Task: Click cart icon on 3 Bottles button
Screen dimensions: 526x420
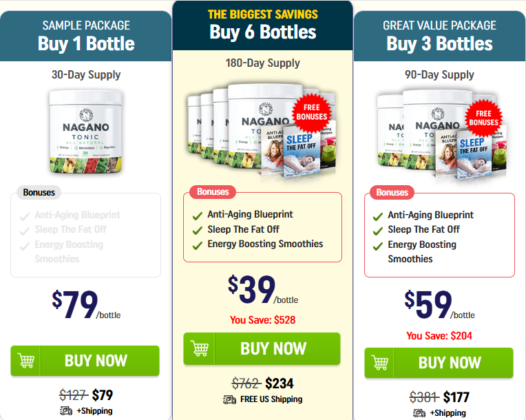Action: (x=380, y=362)
